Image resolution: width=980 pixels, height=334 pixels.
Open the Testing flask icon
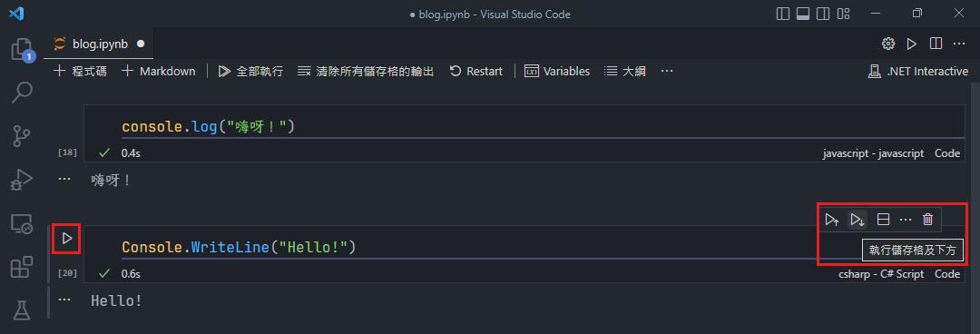tap(22, 309)
